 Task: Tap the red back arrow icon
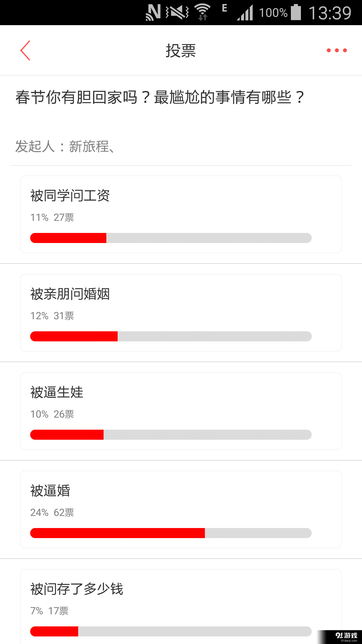(25, 50)
